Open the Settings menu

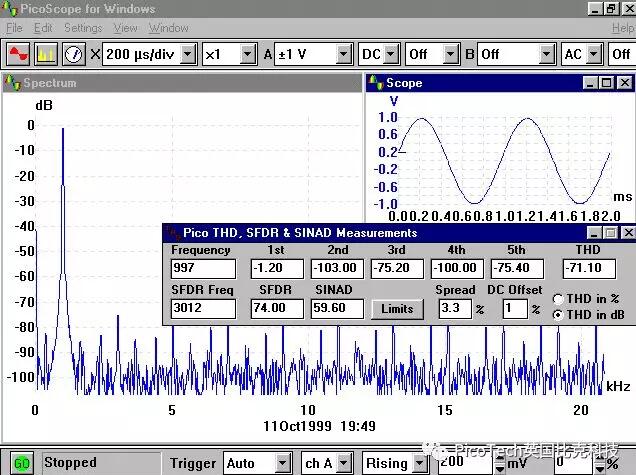83,28
